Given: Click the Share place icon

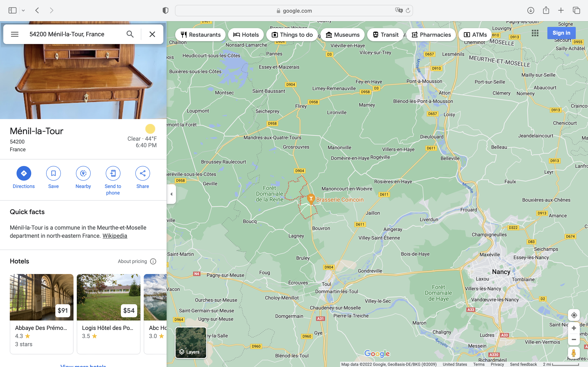Looking at the screenshot, I should point(143,173).
